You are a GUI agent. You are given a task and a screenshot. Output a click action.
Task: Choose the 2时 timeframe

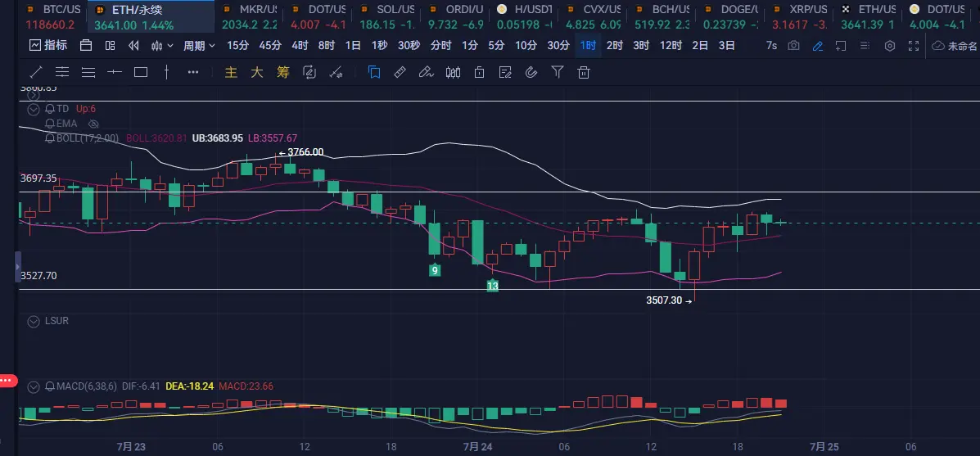click(x=615, y=46)
